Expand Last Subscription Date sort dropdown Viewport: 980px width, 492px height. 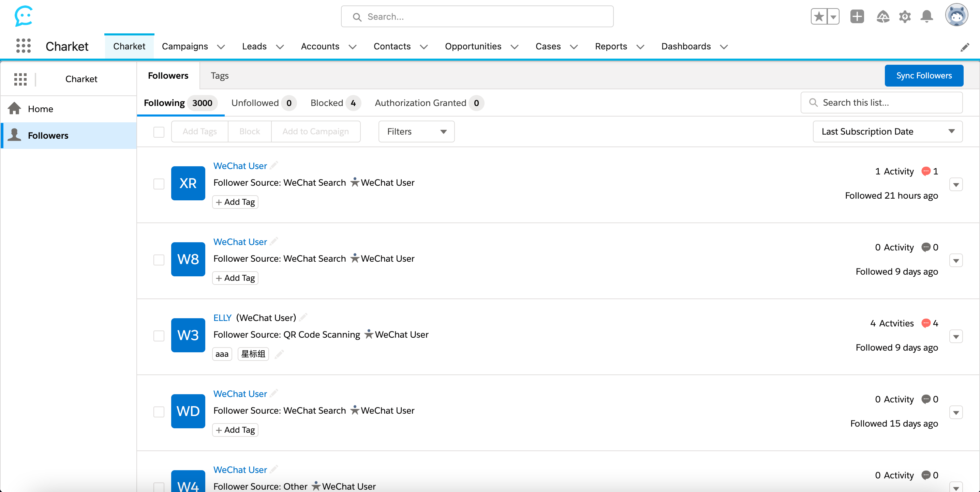click(x=887, y=132)
